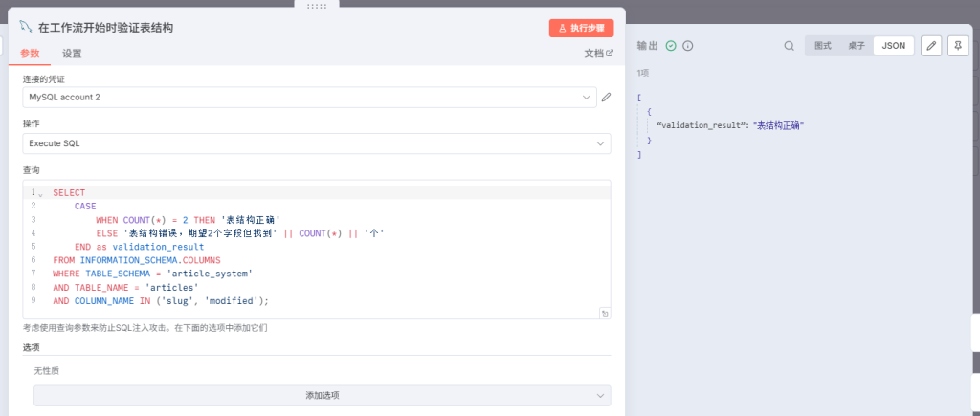The height and width of the screenshot is (416, 980).
Task: Switch output view to 图式 (Schema)
Action: coord(823,46)
